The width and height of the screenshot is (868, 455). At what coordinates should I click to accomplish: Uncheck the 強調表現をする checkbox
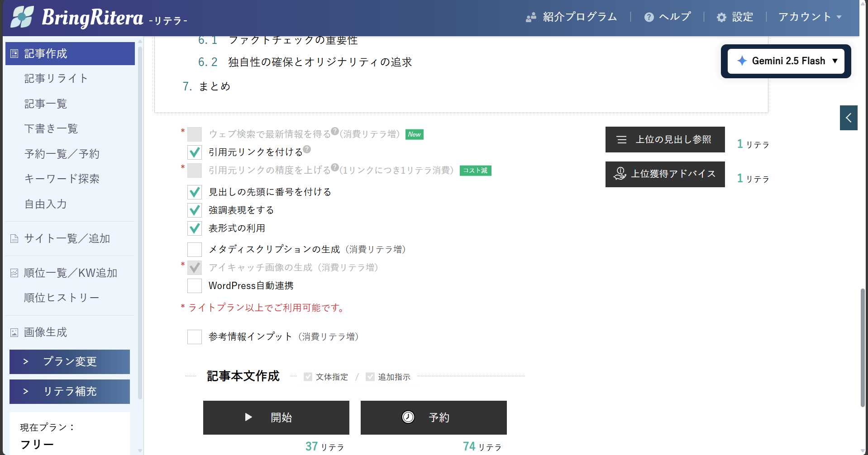coord(195,210)
